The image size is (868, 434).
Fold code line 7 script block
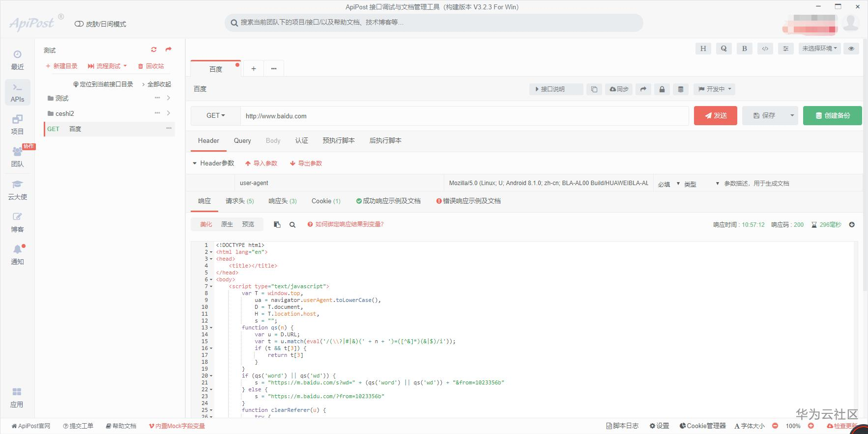(x=211, y=286)
